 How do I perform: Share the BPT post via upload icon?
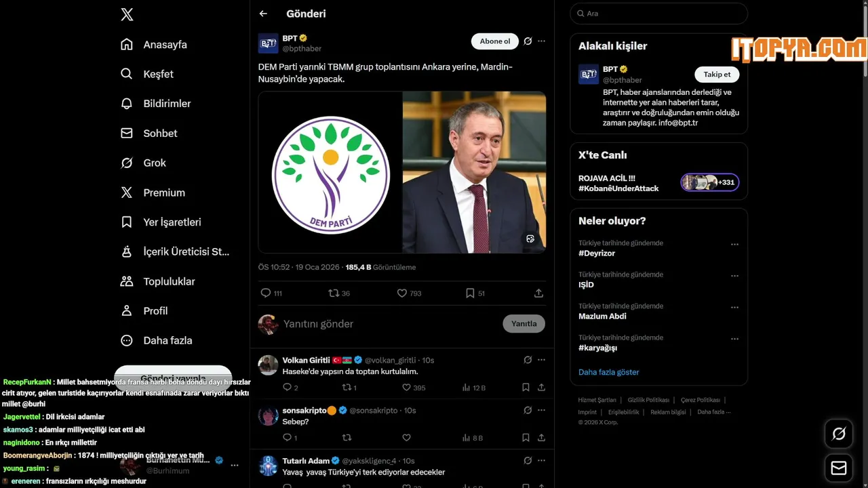[x=538, y=293]
